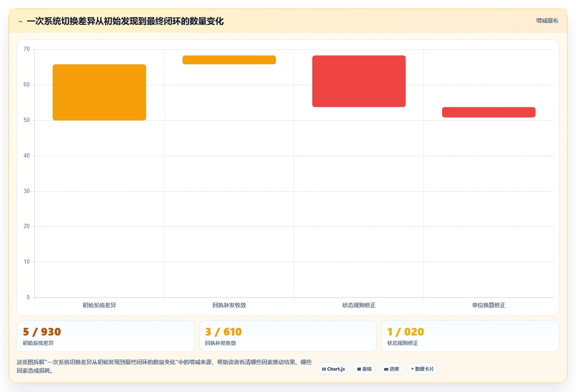Click the 5 / 930 data card
This screenshot has height=392, width=576.
(106, 336)
